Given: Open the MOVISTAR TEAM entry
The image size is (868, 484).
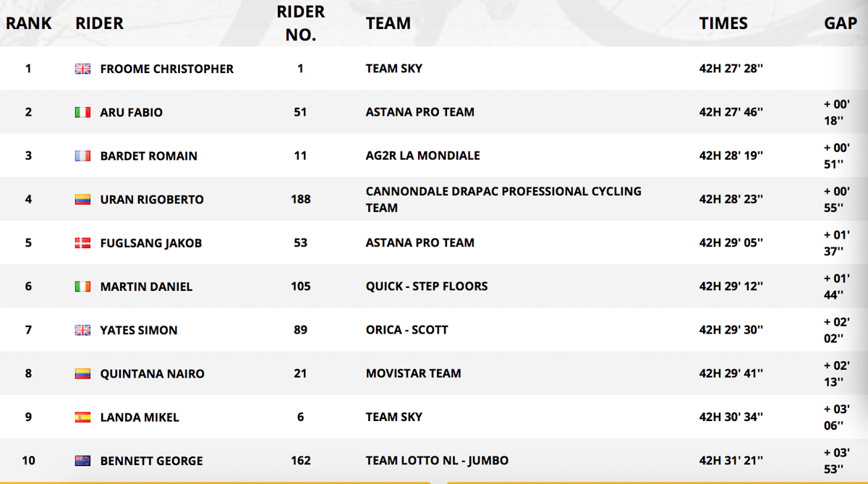Looking at the screenshot, I should click(x=414, y=373).
